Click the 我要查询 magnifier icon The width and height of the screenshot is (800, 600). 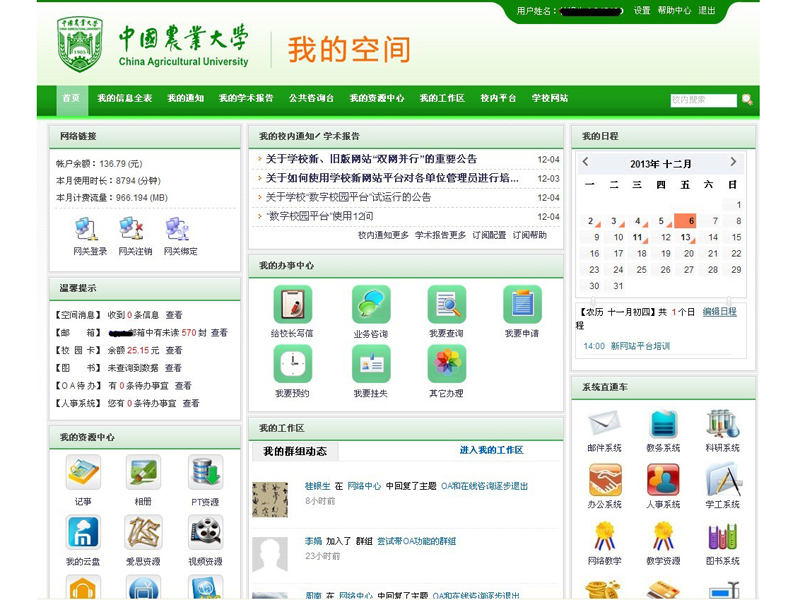point(447,304)
